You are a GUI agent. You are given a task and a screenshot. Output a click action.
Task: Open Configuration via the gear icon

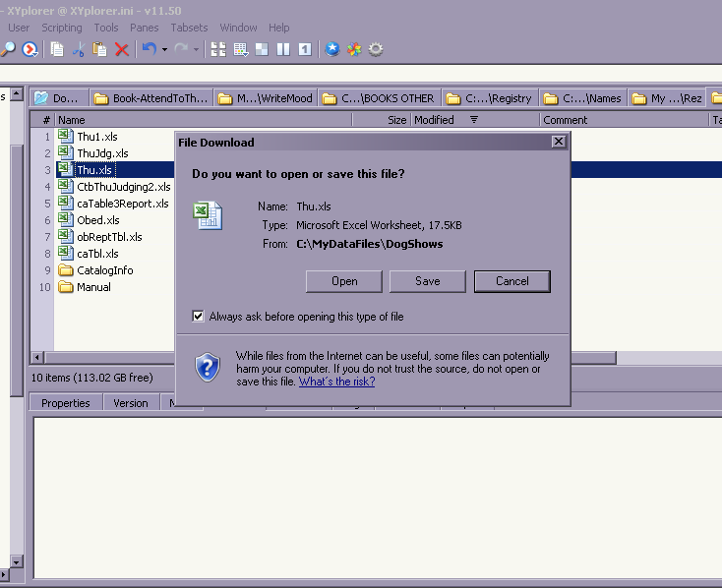click(375, 49)
